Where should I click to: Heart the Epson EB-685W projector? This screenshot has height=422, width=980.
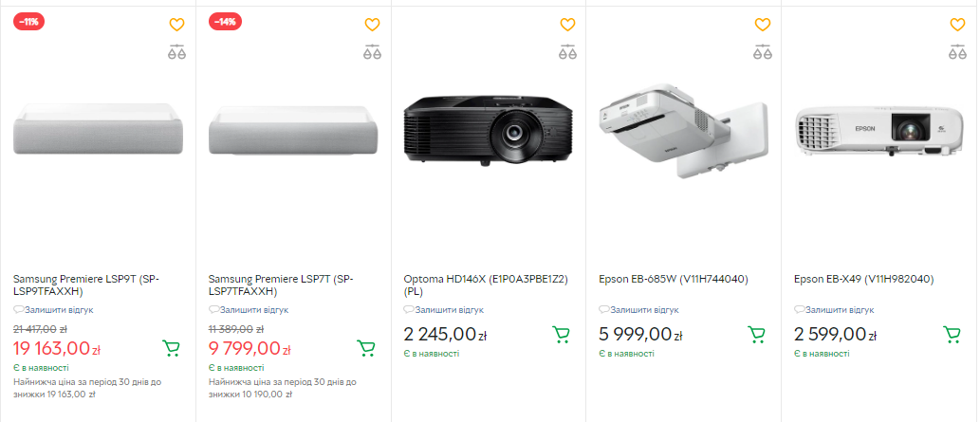[763, 25]
